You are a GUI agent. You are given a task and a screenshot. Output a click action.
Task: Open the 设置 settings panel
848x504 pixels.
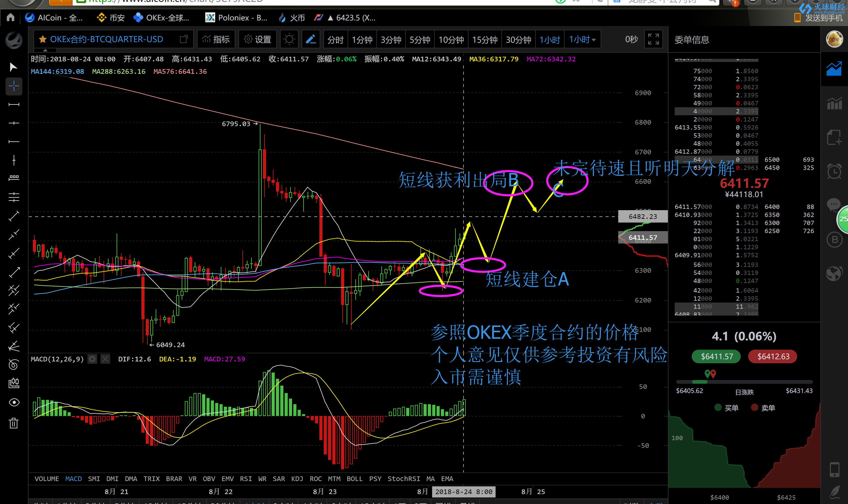point(258,39)
